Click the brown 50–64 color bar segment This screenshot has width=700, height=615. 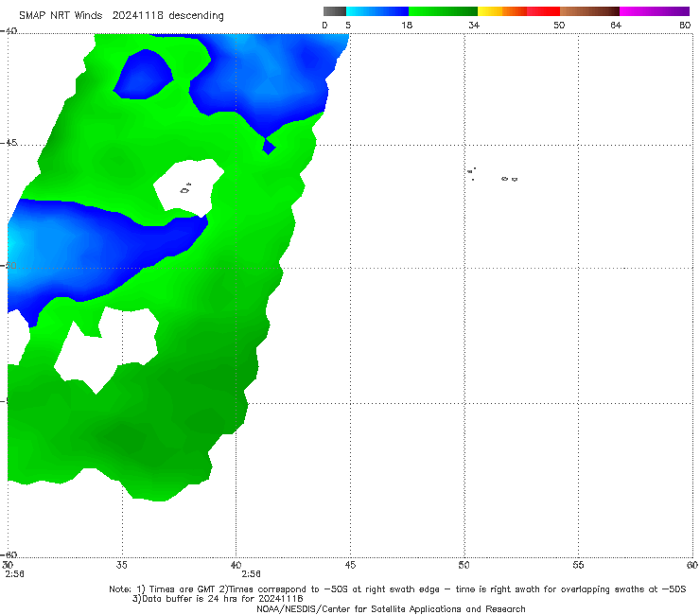[589, 11]
